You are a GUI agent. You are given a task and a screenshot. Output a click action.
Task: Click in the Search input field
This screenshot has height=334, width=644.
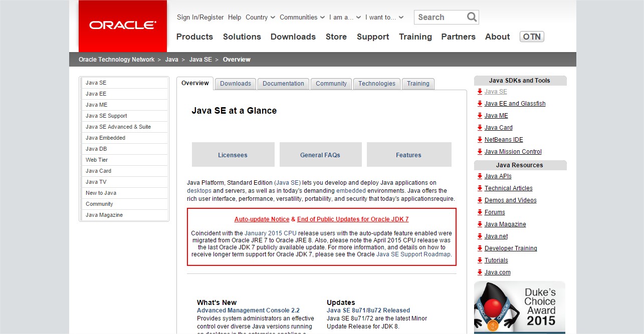[x=440, y=17]
